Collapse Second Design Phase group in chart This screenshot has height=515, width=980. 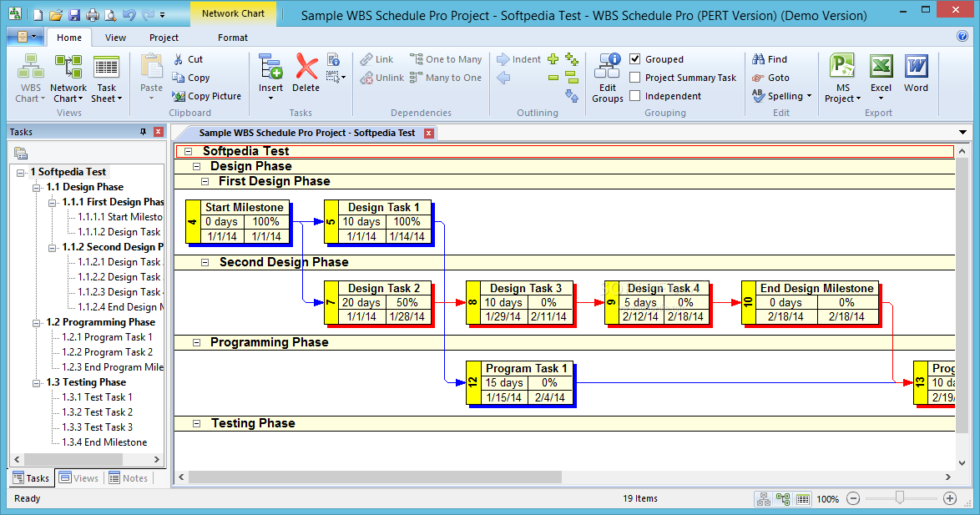[205, 262]
